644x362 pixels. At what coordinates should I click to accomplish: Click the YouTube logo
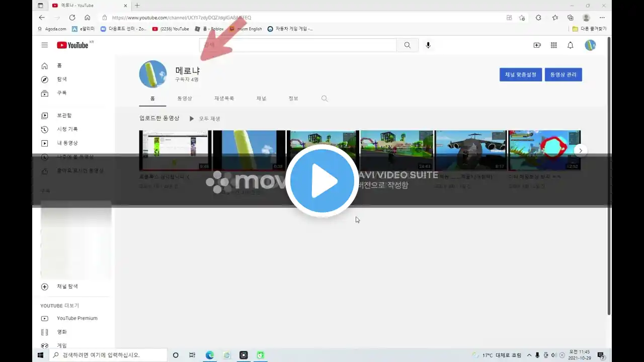coord(73,45)
